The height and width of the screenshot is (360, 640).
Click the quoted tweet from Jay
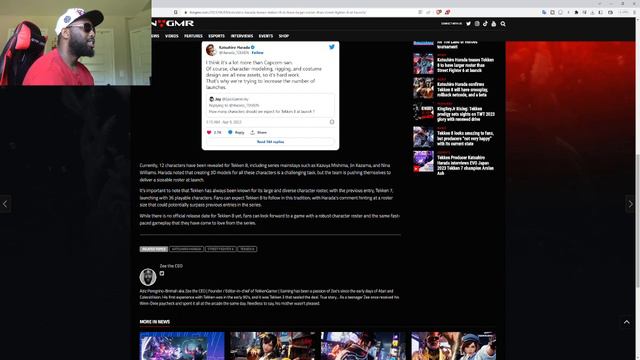pyautogui.click(x=270, y=105)
